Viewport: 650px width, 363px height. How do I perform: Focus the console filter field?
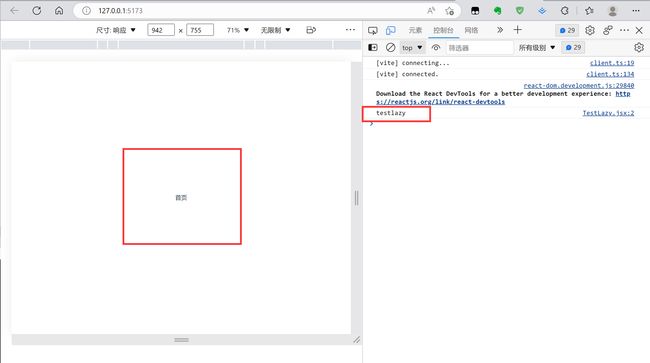[480, 48]
